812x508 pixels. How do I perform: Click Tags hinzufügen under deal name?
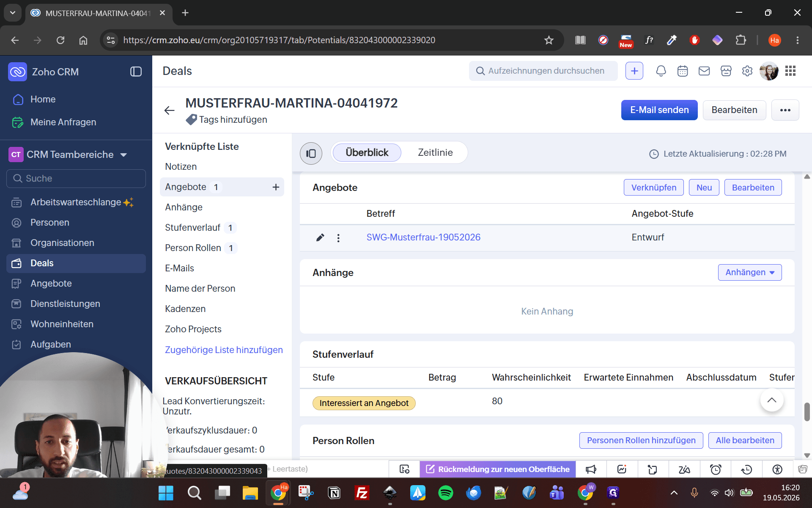233,120
